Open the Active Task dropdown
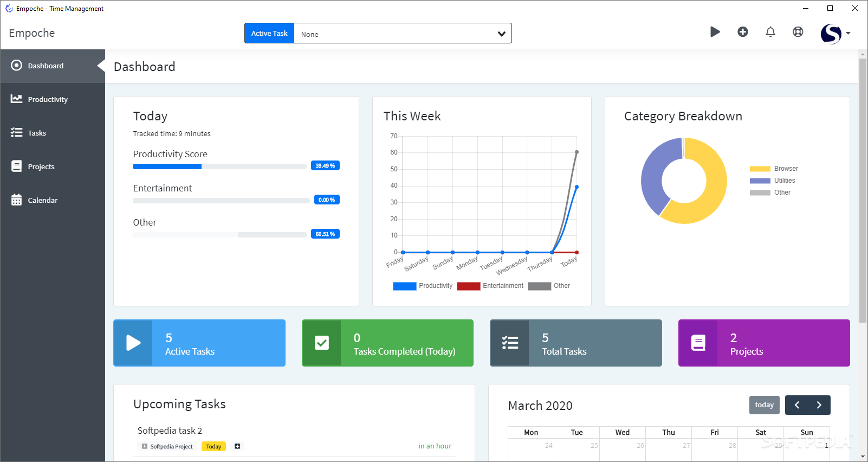The width and height of the screenshot is (868, 462). click(x=403, y=34)
